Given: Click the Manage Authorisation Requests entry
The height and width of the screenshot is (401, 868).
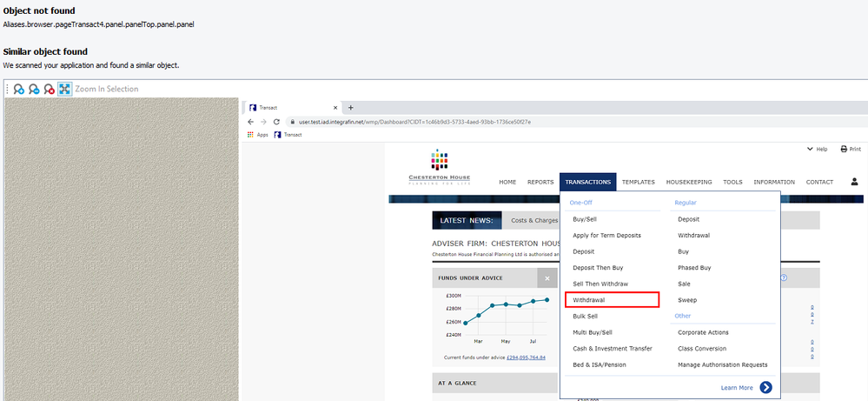Looking at the screenshot, I should pyautogui.click(x=722, y=364).
